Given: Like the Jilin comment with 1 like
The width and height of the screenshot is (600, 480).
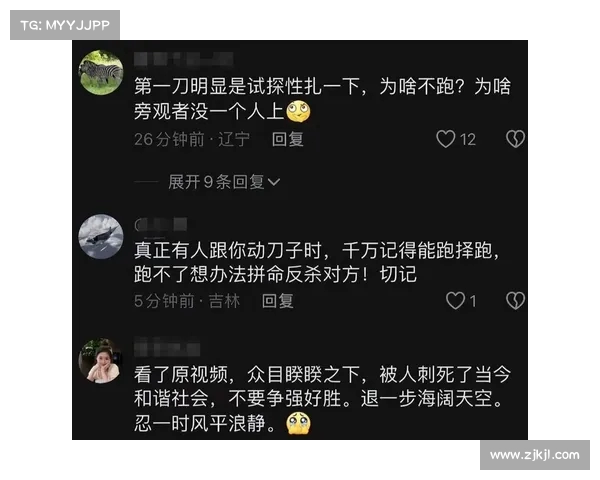Looking at the screenshot, I should (455, 301).
